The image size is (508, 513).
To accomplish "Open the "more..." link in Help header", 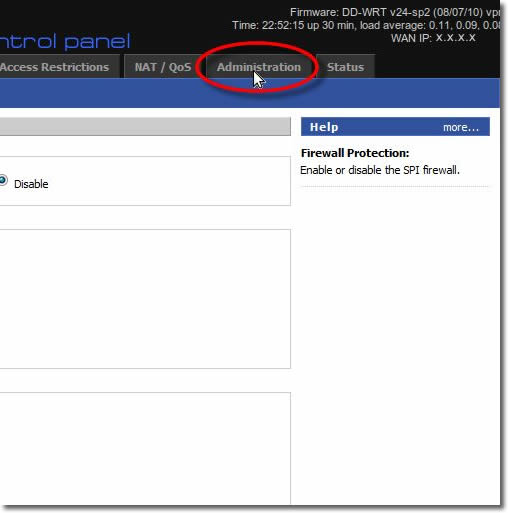I will click(461, 127).
